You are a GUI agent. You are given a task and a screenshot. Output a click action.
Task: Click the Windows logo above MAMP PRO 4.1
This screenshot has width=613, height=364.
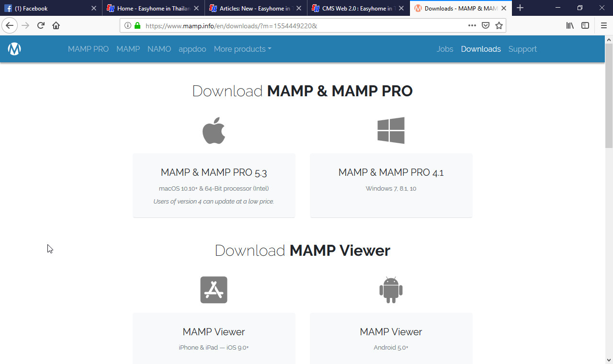tap(391, 130)
